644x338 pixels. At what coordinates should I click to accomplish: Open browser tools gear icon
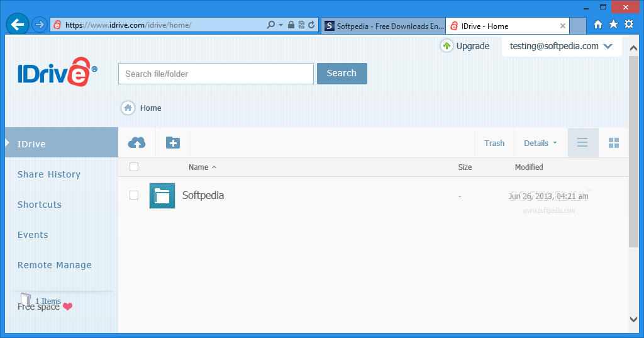(629, 25)
